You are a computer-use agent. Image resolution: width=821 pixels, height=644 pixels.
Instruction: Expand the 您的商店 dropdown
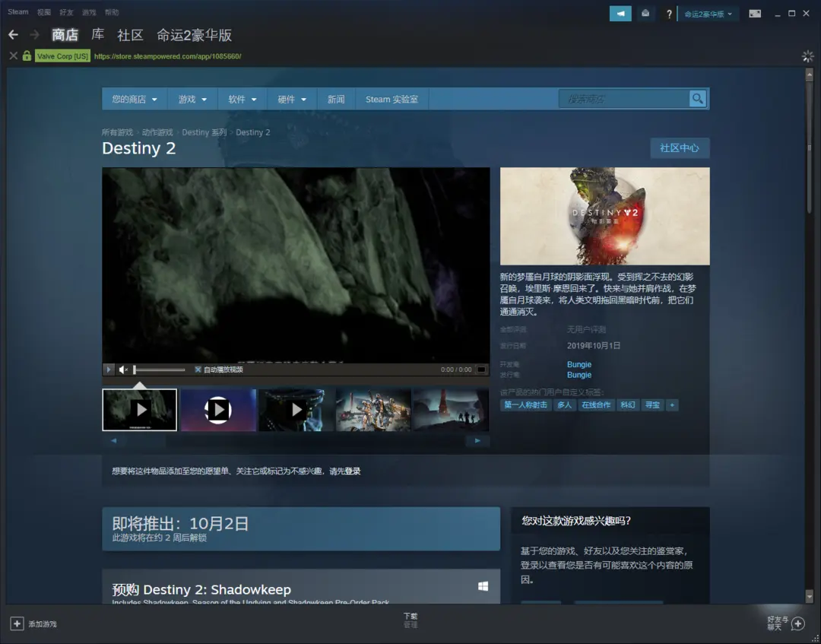click(x=135, y=99)
